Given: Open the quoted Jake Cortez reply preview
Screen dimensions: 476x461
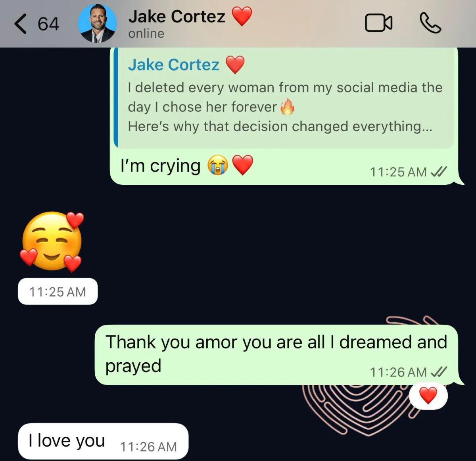Looking at the screenshot, I should (284, 98).
